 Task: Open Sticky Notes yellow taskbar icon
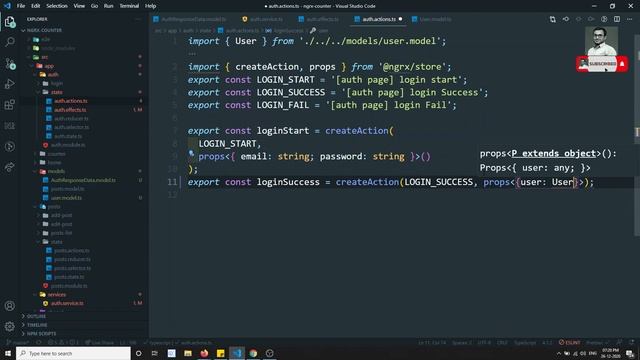[220, 353]
